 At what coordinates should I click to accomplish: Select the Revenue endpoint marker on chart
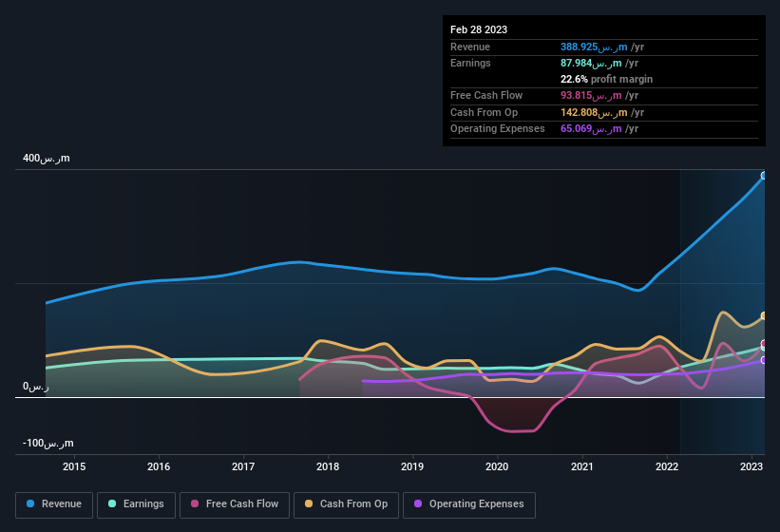764,176
